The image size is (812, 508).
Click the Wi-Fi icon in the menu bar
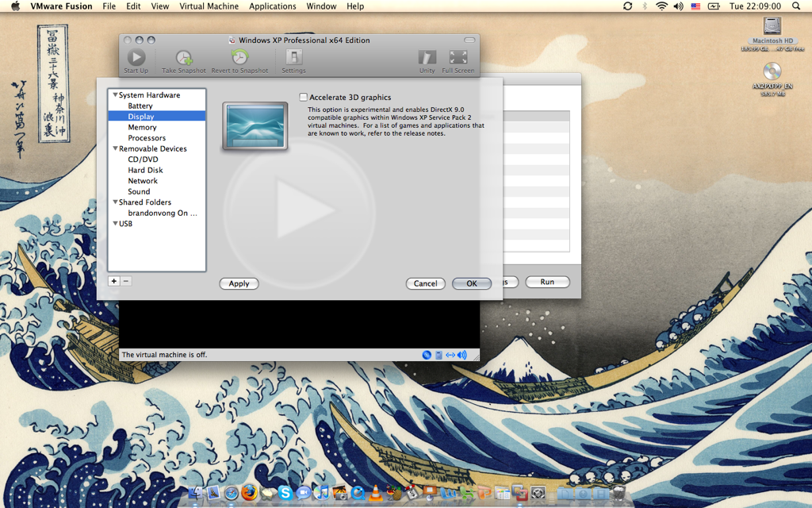click(661, 6)
